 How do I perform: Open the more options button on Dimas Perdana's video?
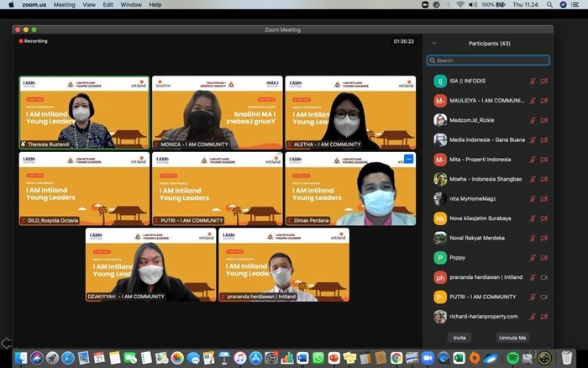408,159
